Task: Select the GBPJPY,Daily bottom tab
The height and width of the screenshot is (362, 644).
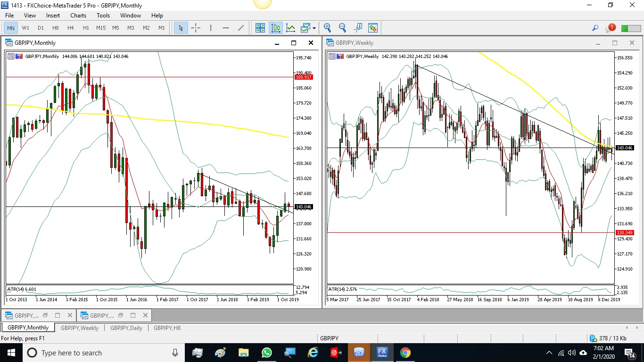Action: click(x=126, y=328)
